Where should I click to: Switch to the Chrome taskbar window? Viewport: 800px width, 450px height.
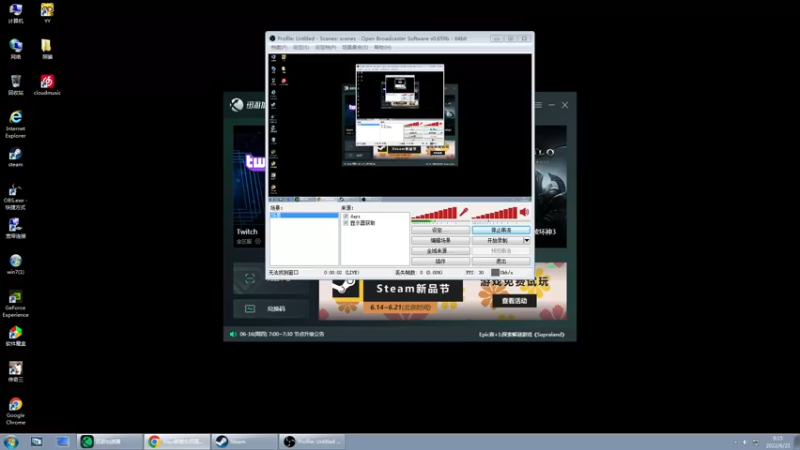[x=177, y=441]
